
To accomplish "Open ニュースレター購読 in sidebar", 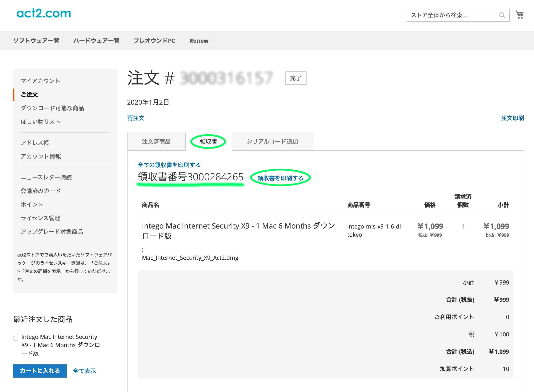I will coord(46,177).
